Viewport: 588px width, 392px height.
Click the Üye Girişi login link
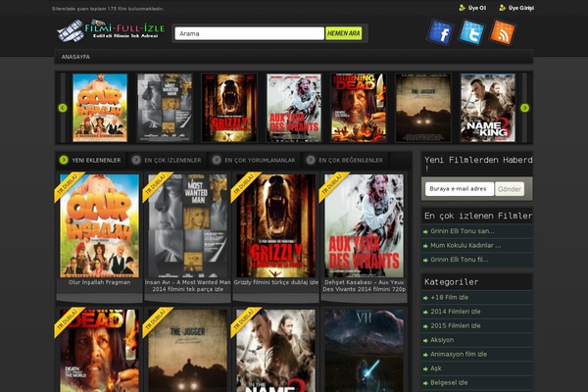tap(521, 8)
